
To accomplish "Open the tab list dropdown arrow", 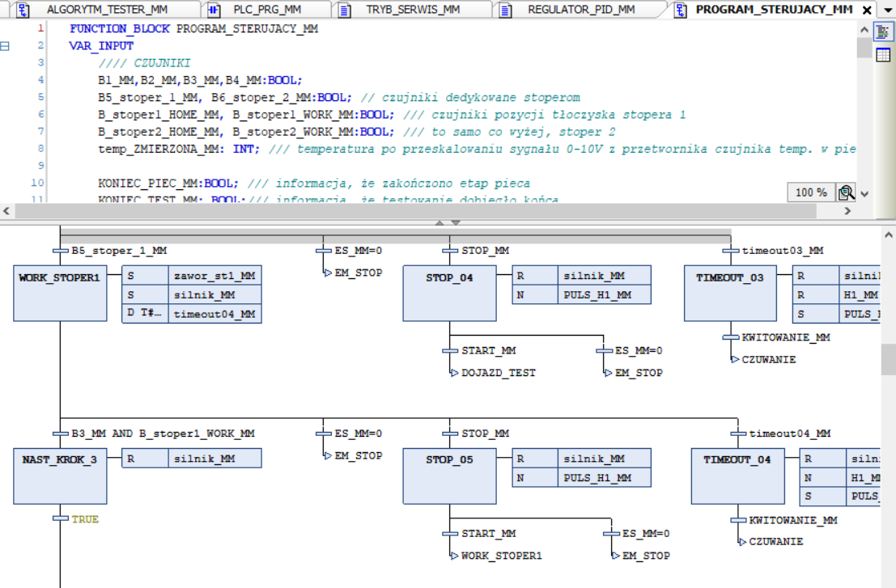I will point(888,11).
